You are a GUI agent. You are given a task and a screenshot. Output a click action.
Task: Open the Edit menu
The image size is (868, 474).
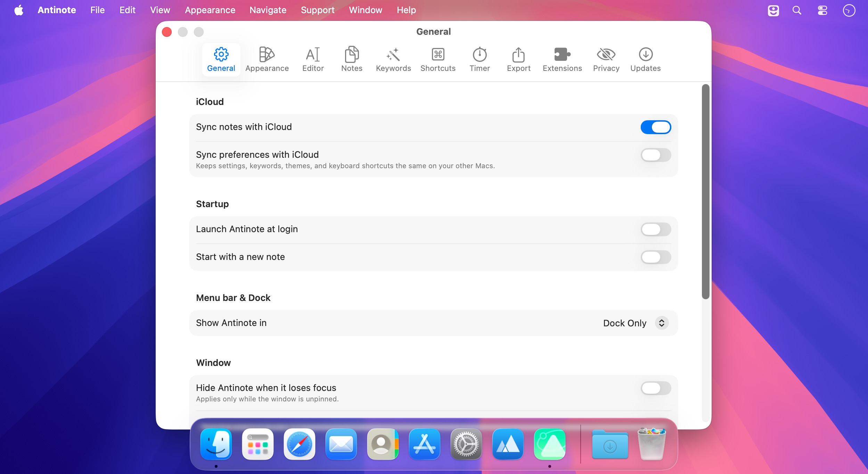(127, 10)
